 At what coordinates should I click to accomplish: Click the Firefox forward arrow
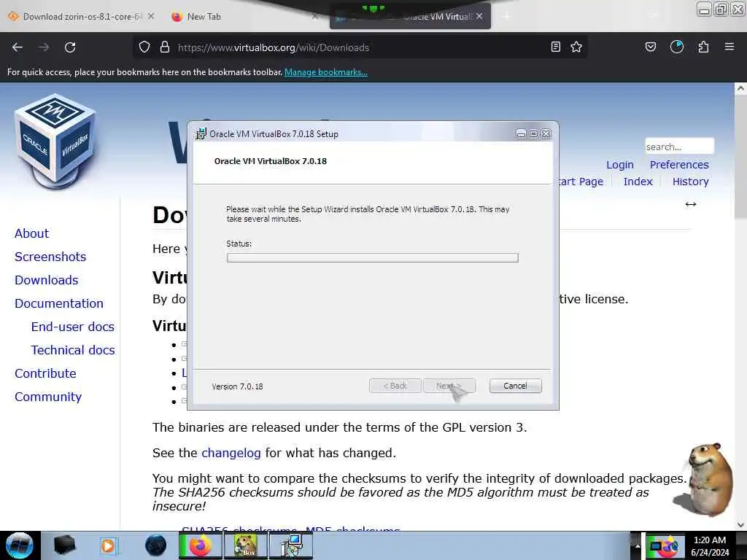[x=44, y=47]
